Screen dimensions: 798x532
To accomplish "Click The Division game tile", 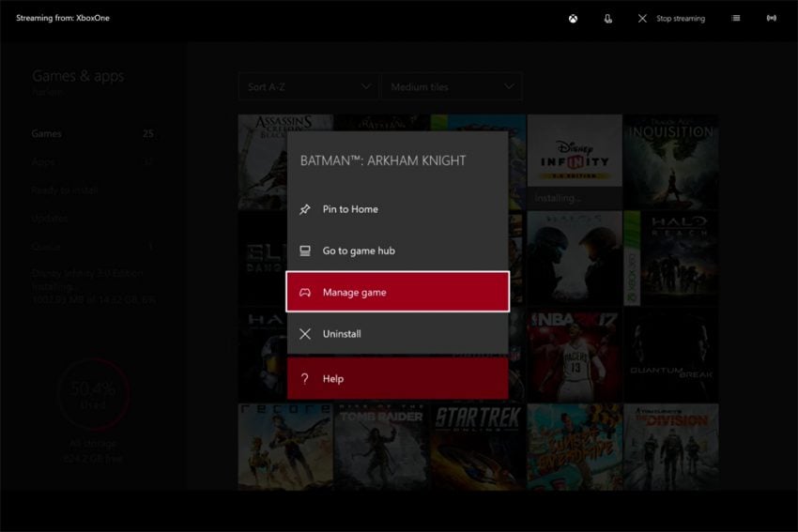I will click(671, 447).
